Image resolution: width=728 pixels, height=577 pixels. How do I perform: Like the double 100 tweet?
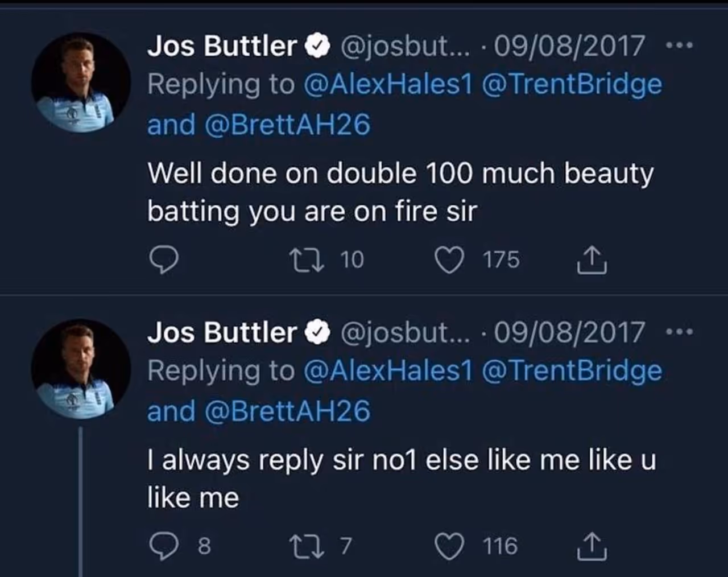pos(449,260)
